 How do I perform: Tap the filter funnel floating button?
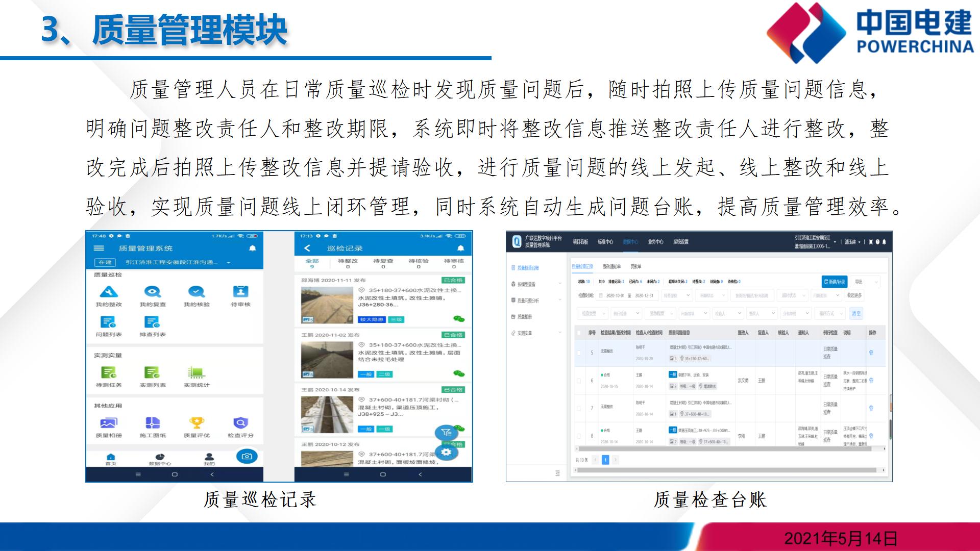coord(446,433)
